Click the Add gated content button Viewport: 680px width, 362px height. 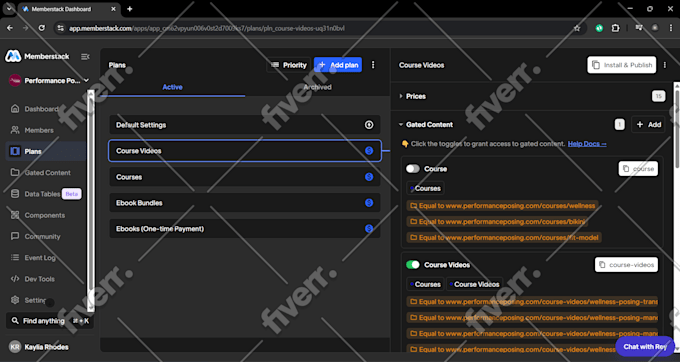click(x=649, y=124)
